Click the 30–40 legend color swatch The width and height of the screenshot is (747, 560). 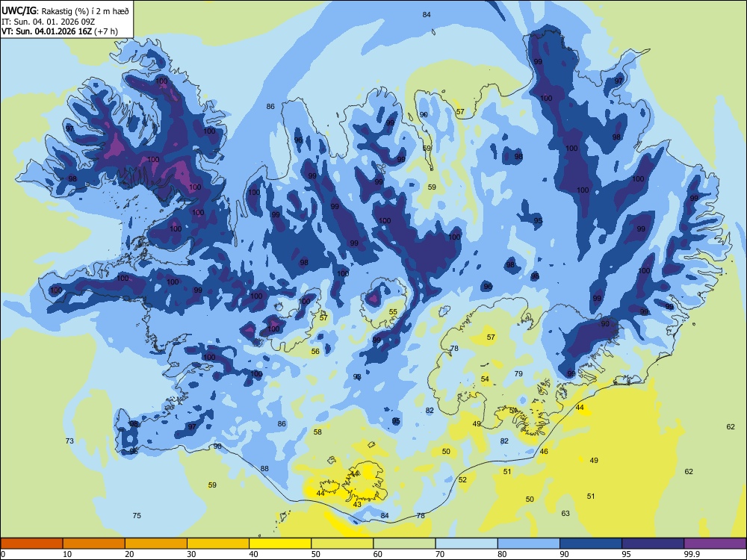218,544
